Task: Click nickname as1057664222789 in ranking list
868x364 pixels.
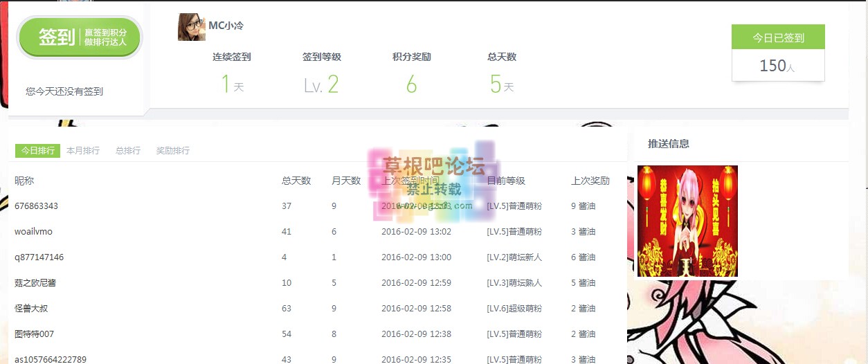Action: [x=51, y=359]
